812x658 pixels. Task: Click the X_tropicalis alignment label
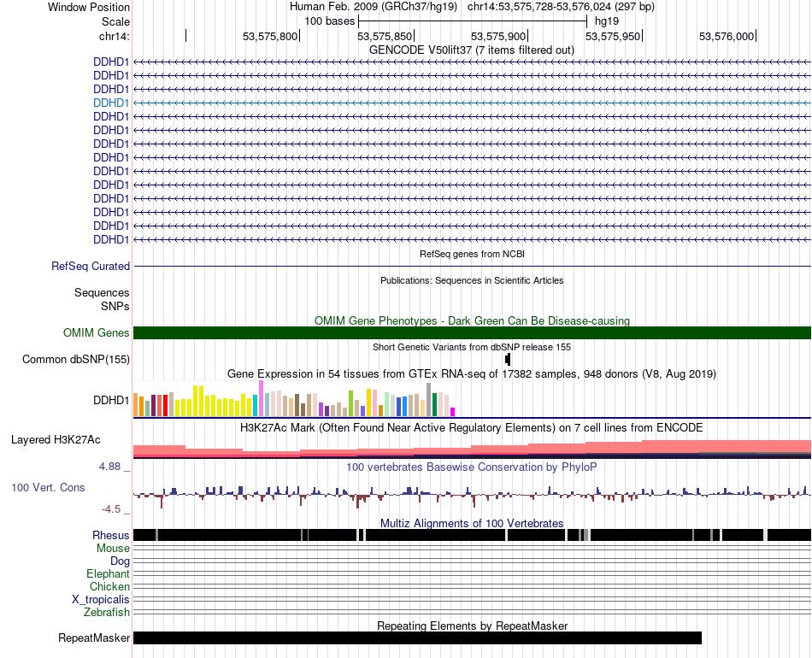point(101,600)
